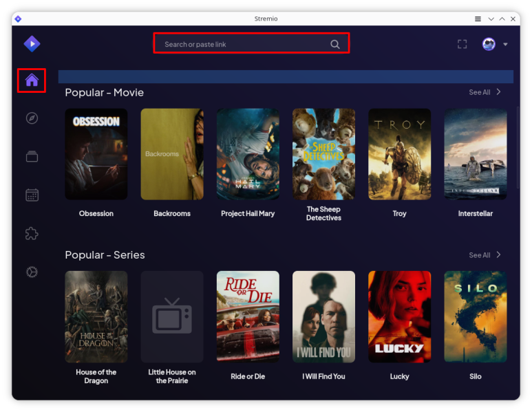Open the Lucky series poster
Image resolution: width=532 pixels, height=412 pixels.
click(x=400, y=316)
